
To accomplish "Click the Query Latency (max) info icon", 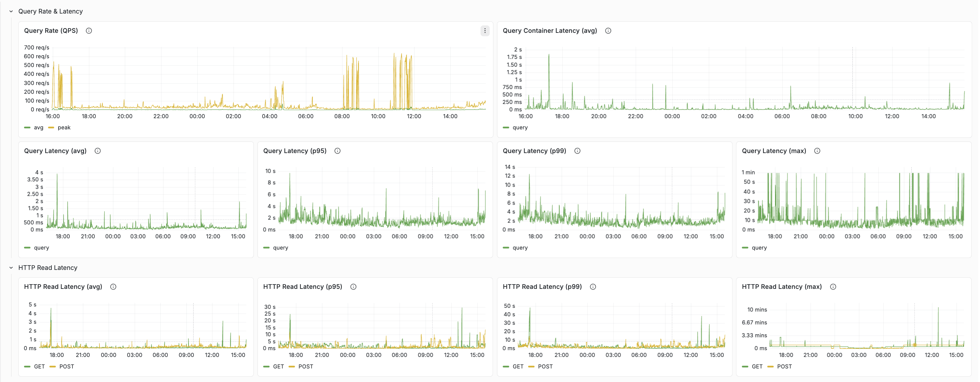I will 817,150.
